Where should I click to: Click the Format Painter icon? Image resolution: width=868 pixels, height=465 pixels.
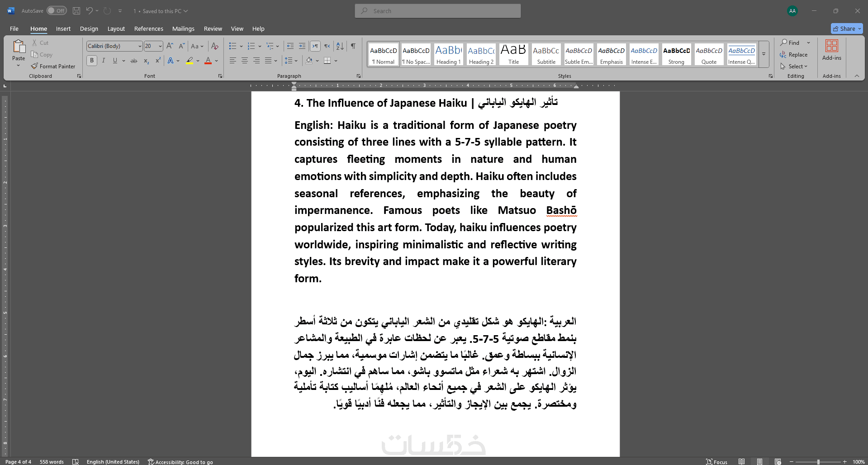click(x=35, y=66)
